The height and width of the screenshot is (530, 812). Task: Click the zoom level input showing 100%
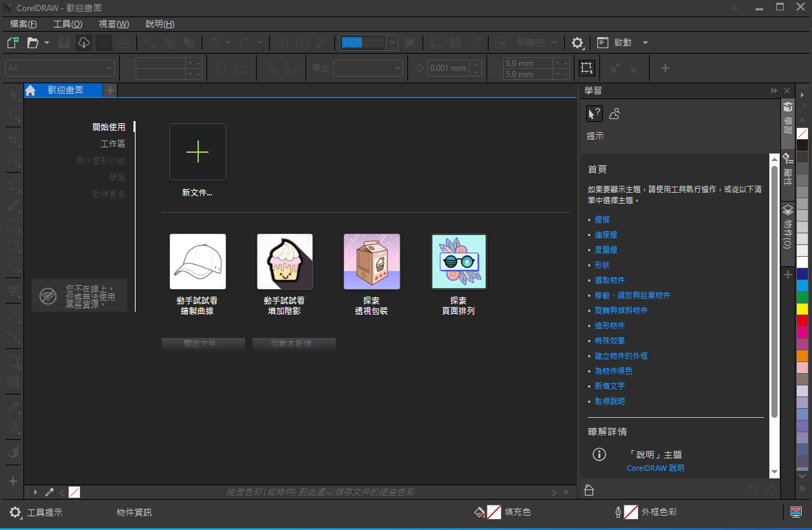pyautogui.click(x=363, y=43)
